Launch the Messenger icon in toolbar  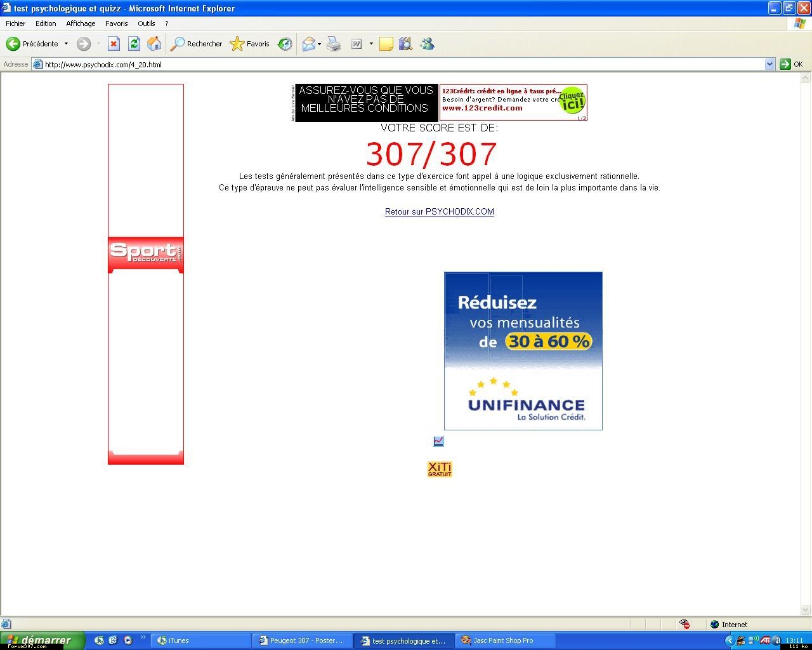tap(427, 44)
